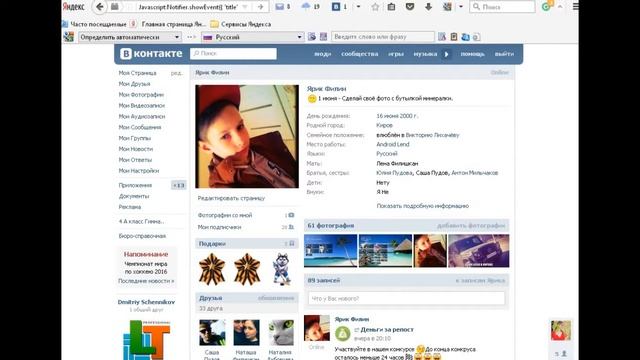
Task: Open 'музыка' in VK header
Action: (x=425, y=54)
